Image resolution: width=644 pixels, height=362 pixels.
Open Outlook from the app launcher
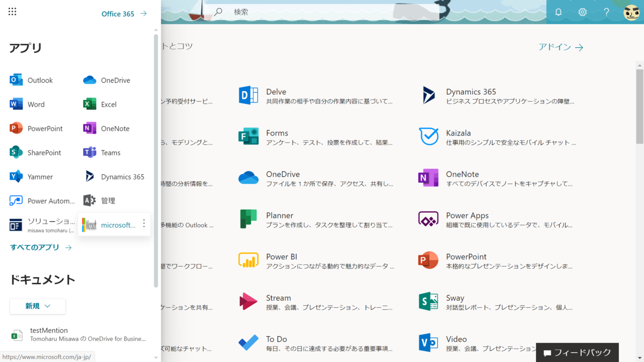coord(32,80)
